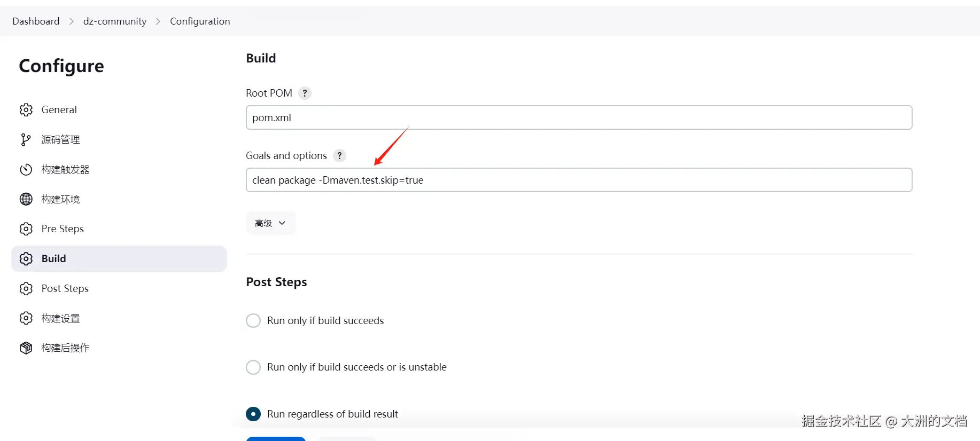980x441 pixels.
Task: Select "Run only if build succeeds" radio
Action: 253,321
